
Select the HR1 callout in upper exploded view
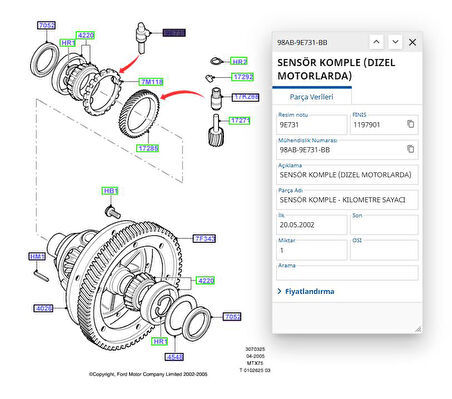pos(68,43)
